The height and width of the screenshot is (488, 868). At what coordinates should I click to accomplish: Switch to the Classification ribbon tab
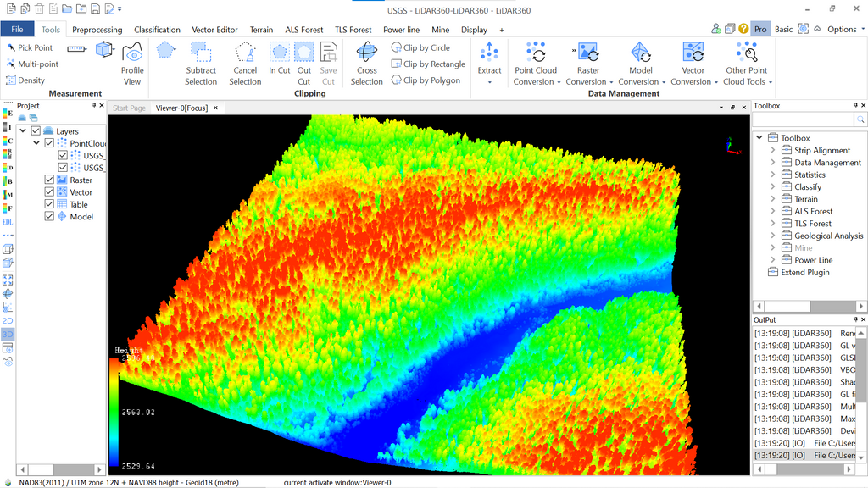pyautogui.click(x=157, y=29)
